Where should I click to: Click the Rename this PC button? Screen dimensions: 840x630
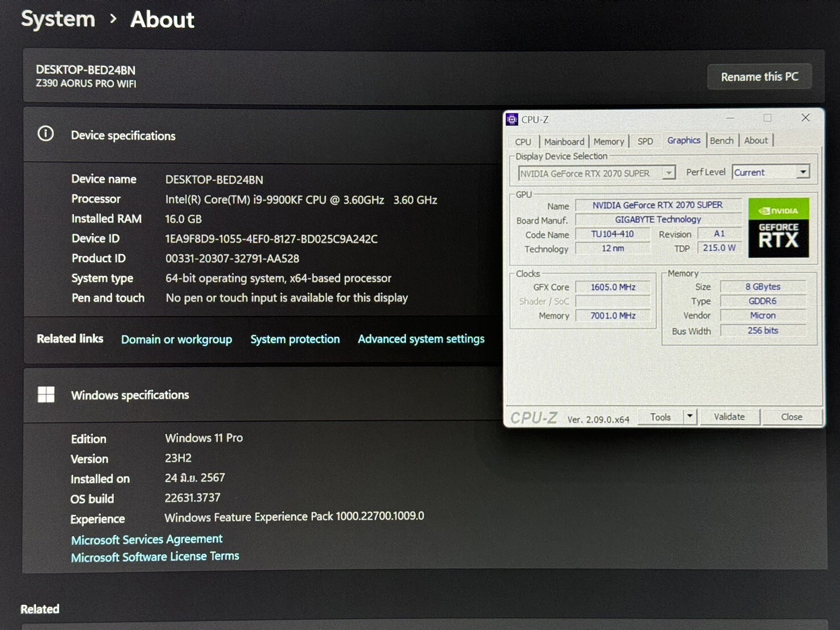pyautogui.click(x=759, y=76)
